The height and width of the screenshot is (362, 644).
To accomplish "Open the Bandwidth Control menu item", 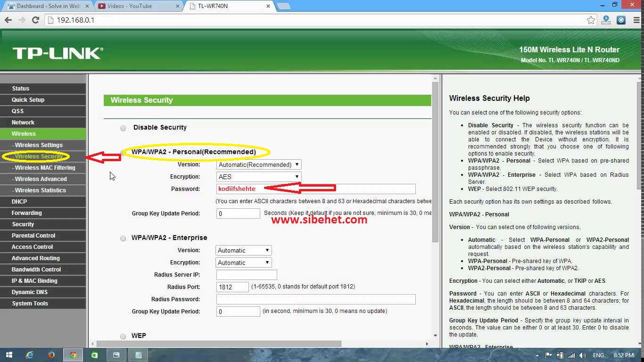I will [x=43, y=270].
